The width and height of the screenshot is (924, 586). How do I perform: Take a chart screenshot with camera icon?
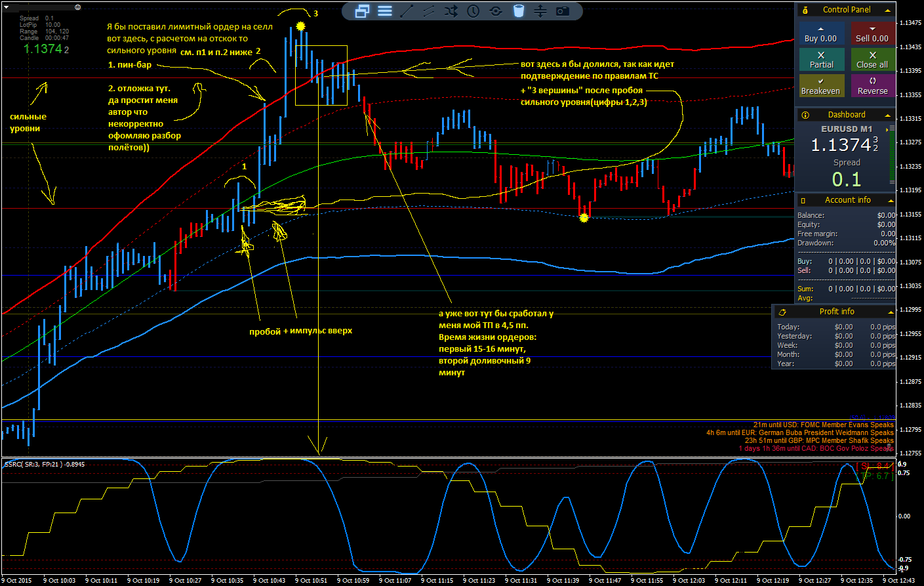pos(562,11)
